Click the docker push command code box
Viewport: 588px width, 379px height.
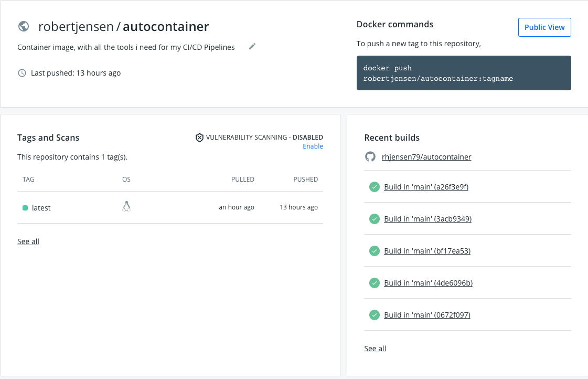(x=464, y=73)
